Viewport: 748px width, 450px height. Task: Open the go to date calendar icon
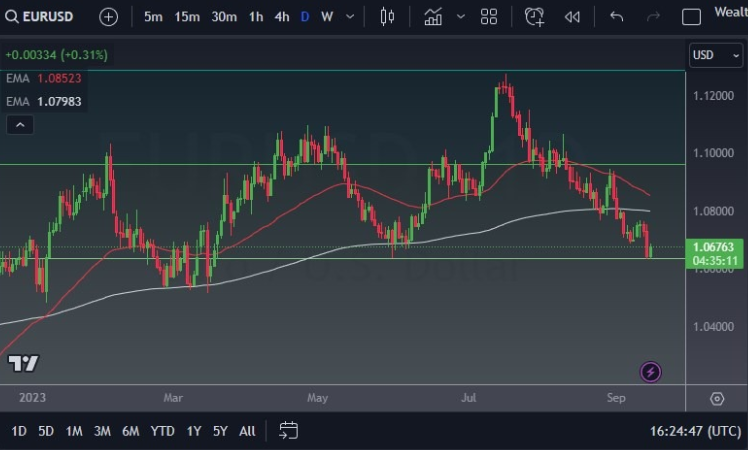[288, 431]
